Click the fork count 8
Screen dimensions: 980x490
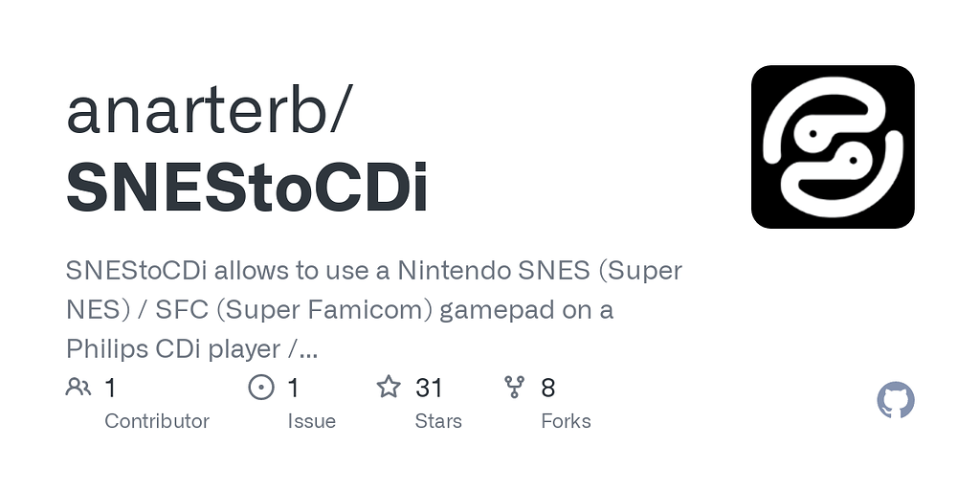pyautogui.click(x=548, y=388)
